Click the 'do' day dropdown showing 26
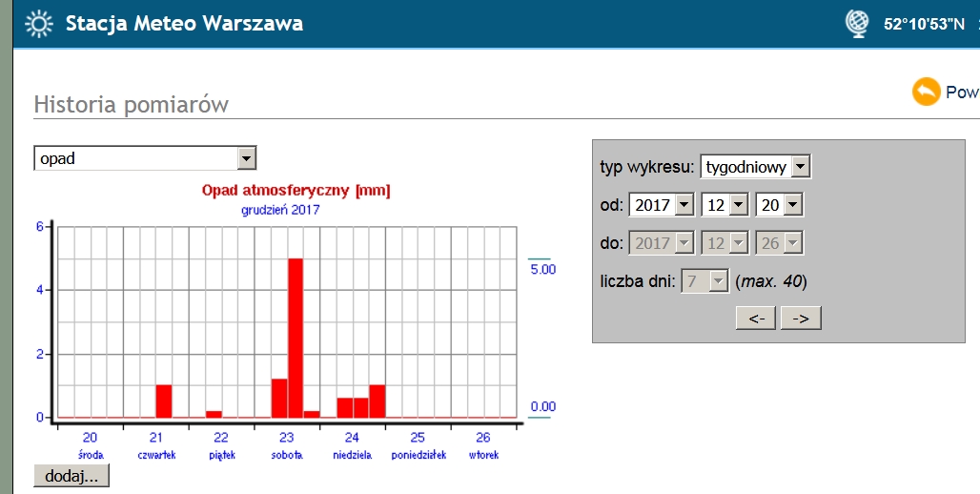 (x=779, y=243)
